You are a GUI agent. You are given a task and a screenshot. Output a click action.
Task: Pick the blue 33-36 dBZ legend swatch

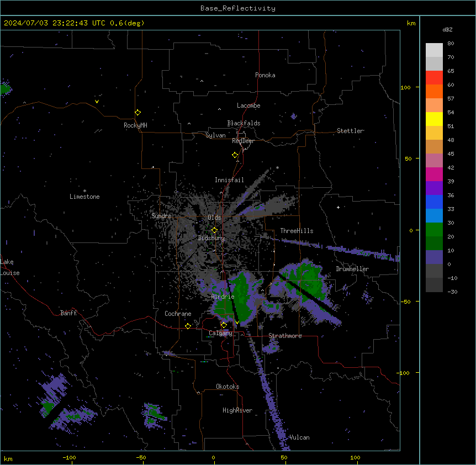(434, 202)
